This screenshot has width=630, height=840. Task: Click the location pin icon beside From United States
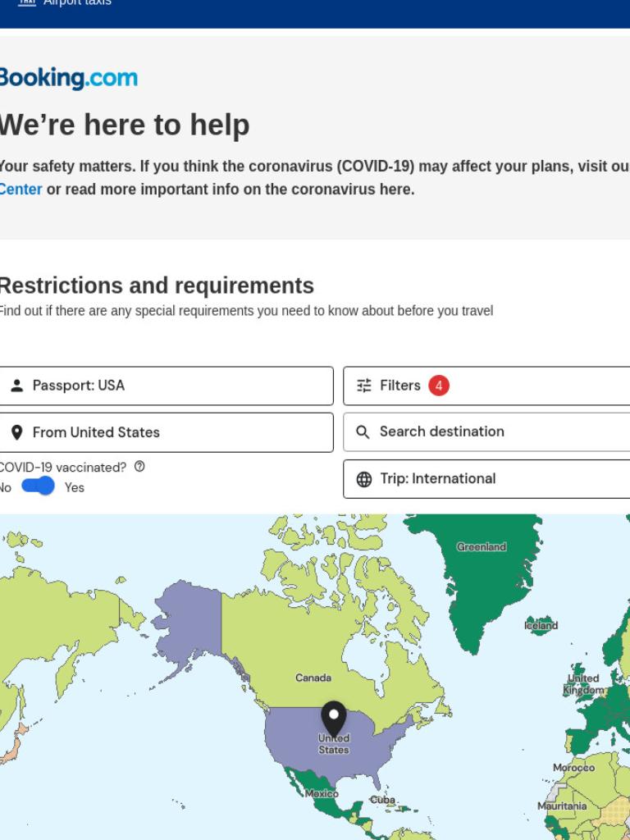point(17,432)
